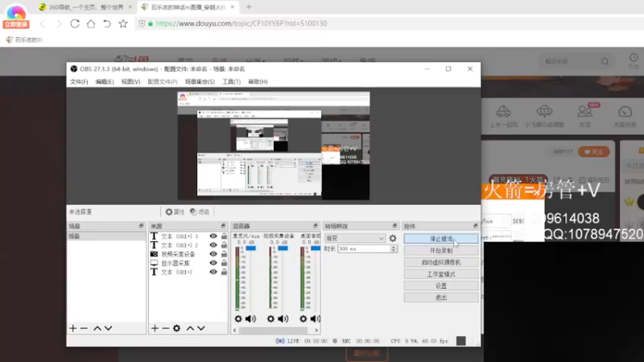Viewport: 644px width, 362px height.
Task: Move source down in Sources panel
Action: [x=200, y=328]
